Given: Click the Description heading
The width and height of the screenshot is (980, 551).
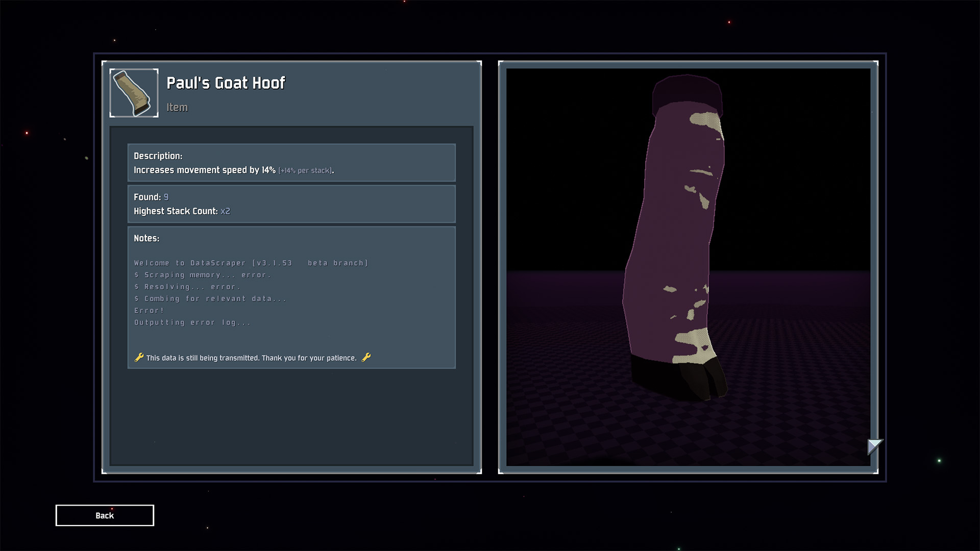Looking at the screenshot, I should pos(158,156).
